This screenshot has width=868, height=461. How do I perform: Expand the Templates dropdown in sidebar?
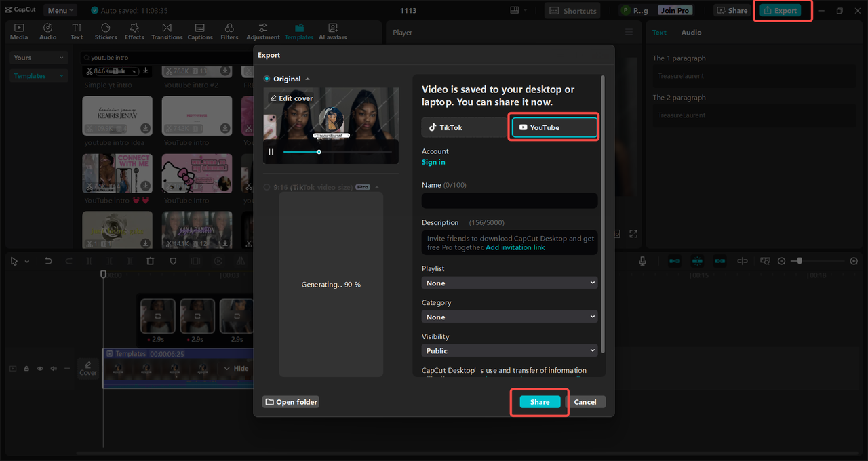[x=39, y=76]
